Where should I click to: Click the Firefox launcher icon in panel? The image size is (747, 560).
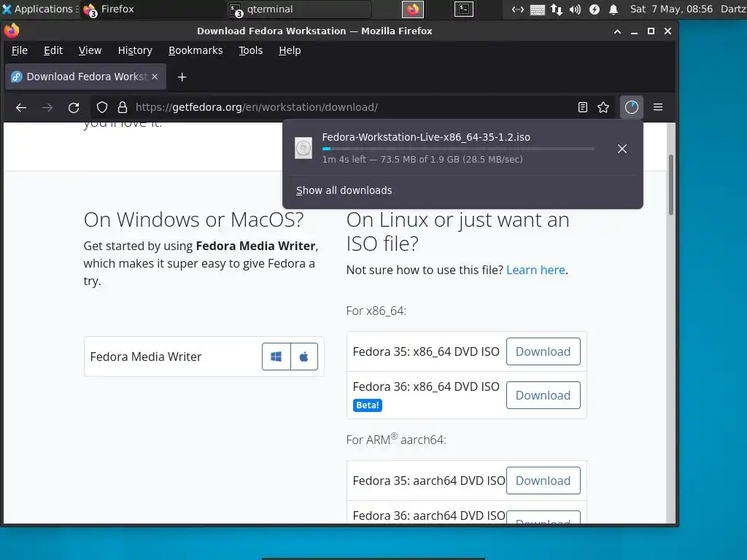click(x=413, y=9)
